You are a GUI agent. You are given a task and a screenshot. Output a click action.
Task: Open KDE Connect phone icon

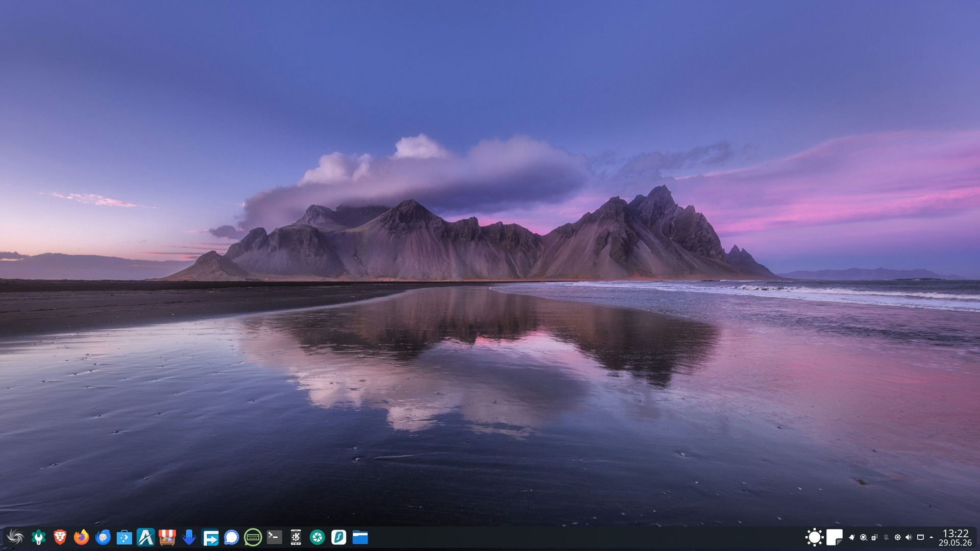click(x=296, y=537)
